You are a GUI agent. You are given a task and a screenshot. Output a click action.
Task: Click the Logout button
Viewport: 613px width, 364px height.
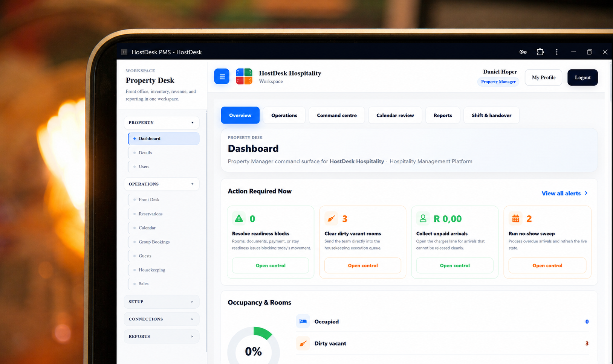coord(582,78)
